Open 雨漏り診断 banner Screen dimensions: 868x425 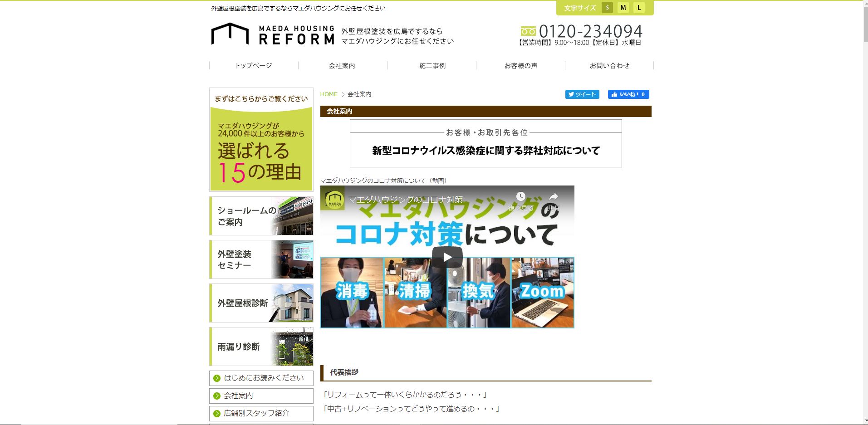click(261, 347)
